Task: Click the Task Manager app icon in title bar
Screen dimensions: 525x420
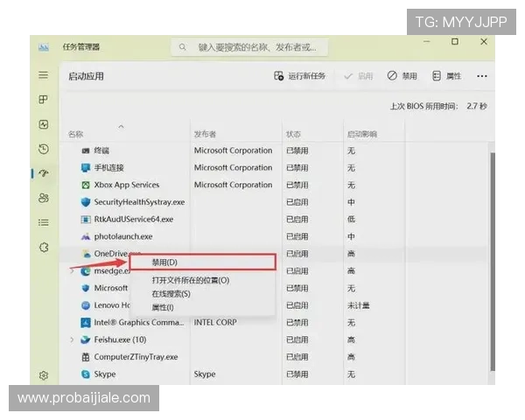Action: (44, 47)
